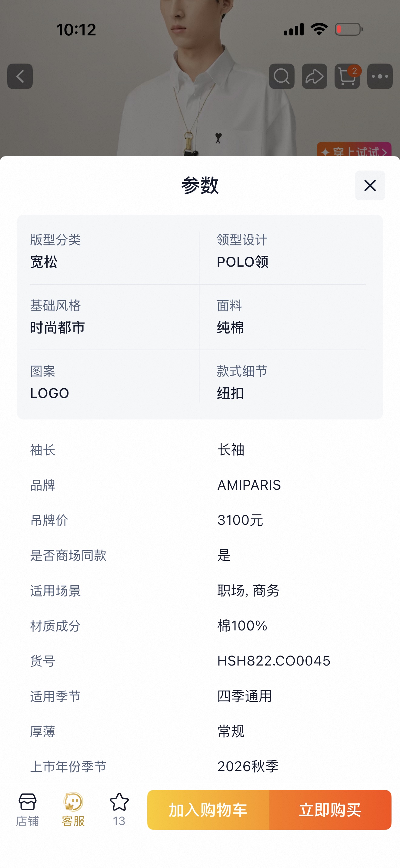Go to the 店铺 store icon
Image resolution: width=400 pixels, height=868 pixels.
27,809
